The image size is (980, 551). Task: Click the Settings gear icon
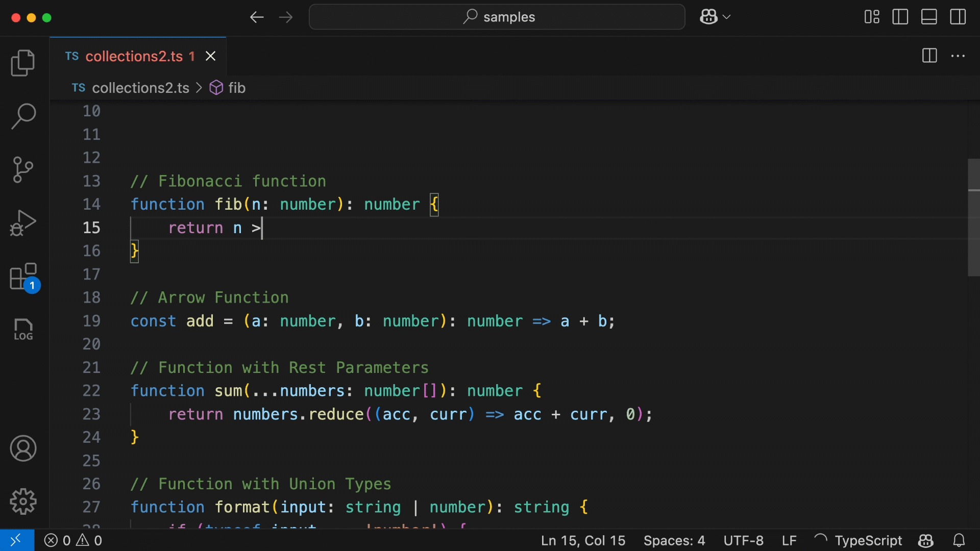24,500
